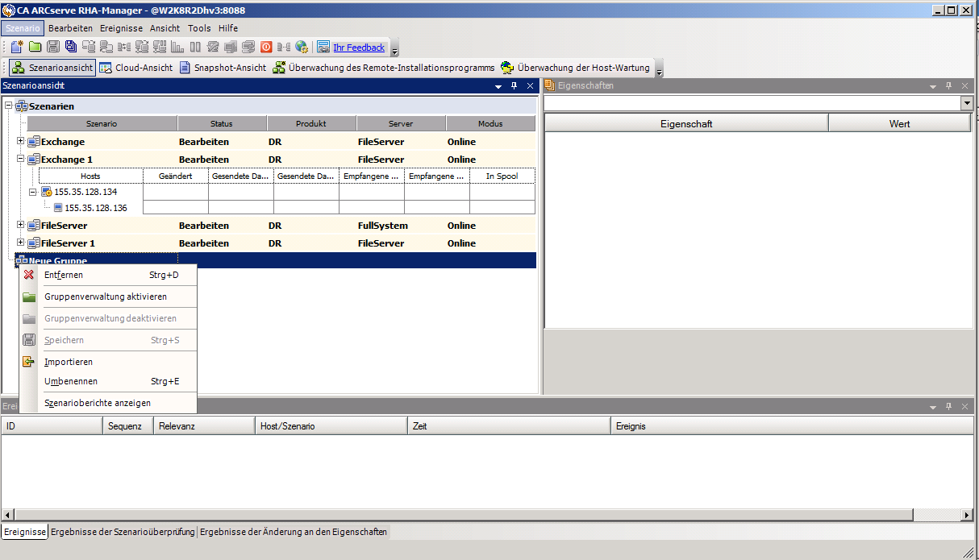Expand the FileServer 1 scenario node

[21, 243]
